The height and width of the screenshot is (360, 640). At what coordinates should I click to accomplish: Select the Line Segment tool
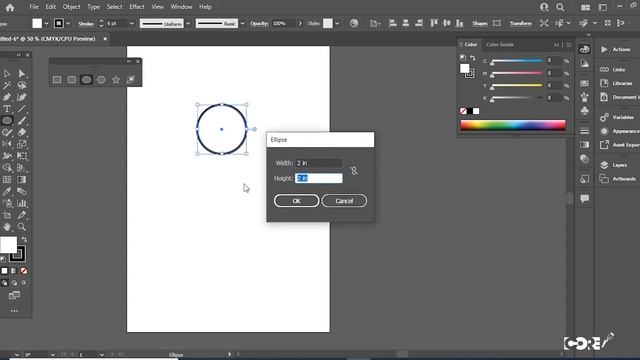click(22, 109)
